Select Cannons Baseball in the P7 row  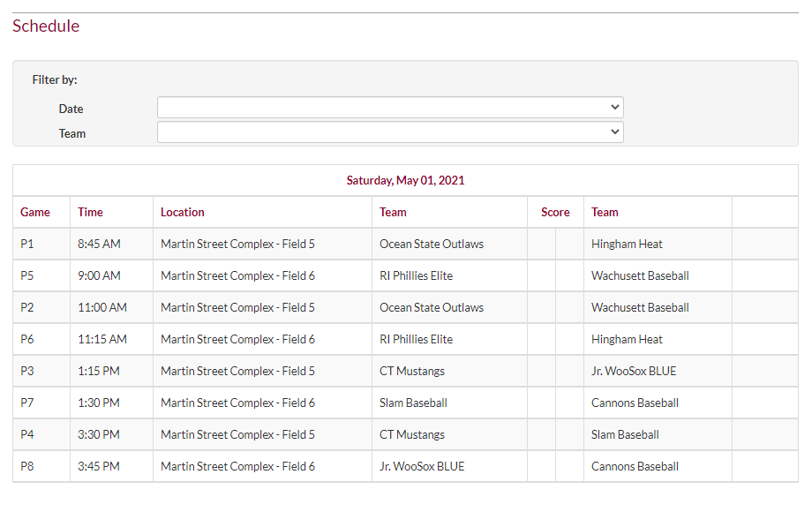coord(635,403)
